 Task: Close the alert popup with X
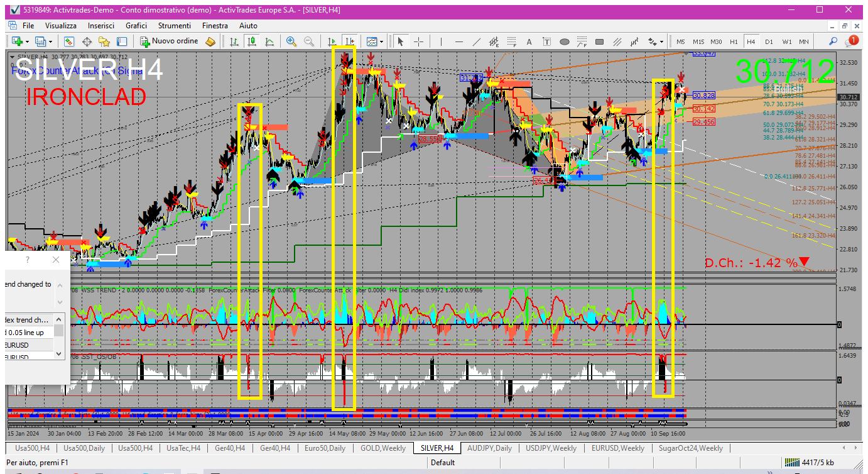pos(56,260)
